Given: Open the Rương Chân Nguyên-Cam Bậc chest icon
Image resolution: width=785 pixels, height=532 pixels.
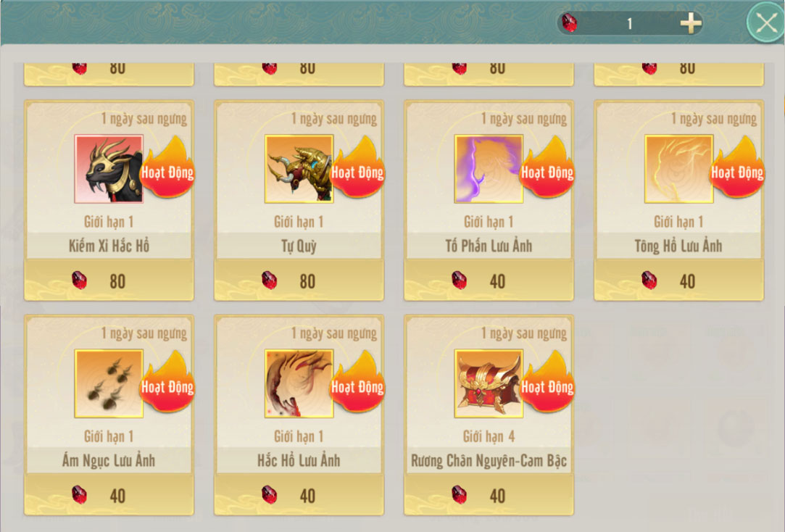Looking at the screenshot, I should (x=489, y=383).
